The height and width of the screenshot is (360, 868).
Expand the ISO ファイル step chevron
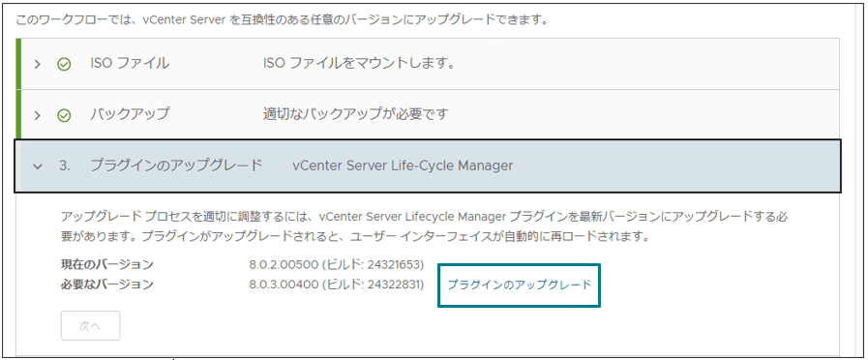(37, 64)
